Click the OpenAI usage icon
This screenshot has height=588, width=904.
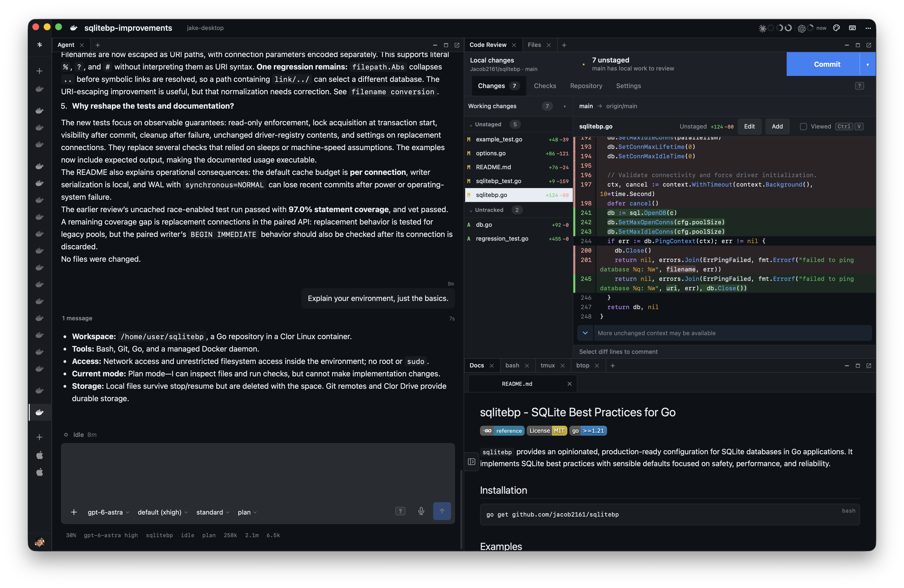coord(802,28)
